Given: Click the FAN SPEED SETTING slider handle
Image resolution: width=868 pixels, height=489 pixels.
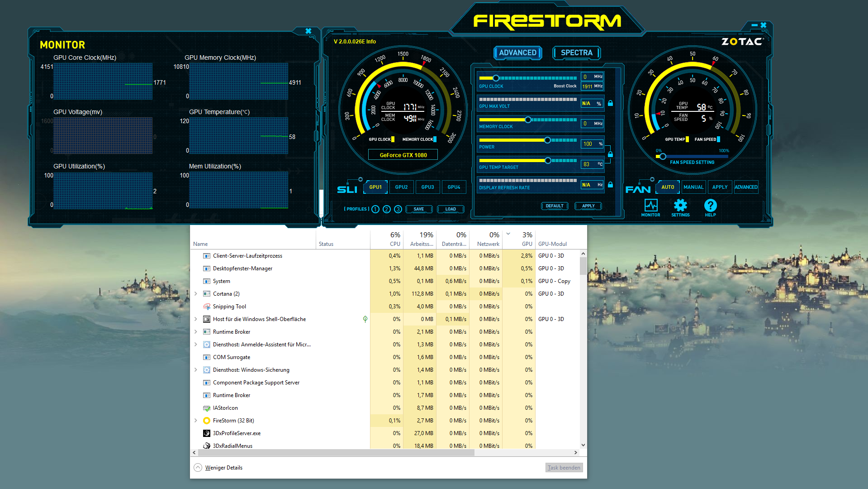Looking at the screenshot, I should 663,156.
